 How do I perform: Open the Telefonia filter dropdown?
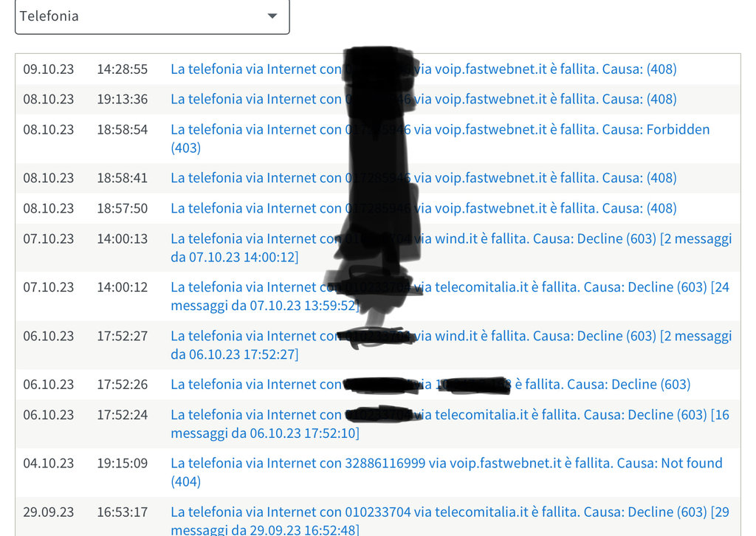click(152, 16)
